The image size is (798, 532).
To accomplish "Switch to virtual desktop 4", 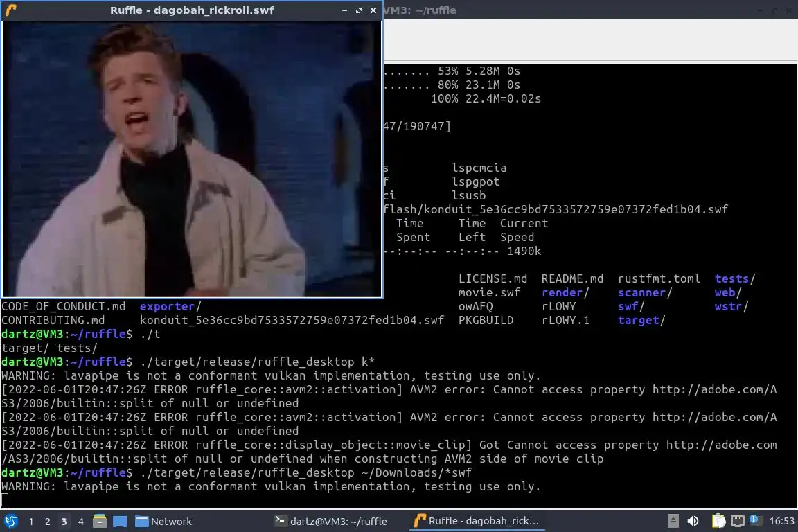I will pyautogui.click(x=80, y=522).
